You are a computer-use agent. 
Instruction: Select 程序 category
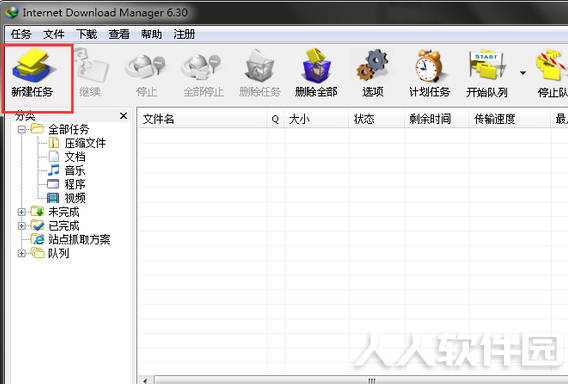coord(75,184)
